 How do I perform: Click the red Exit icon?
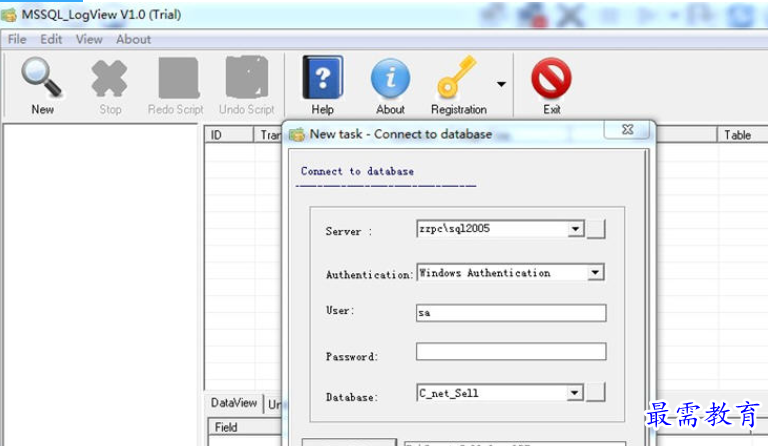[x=551, y=78]
